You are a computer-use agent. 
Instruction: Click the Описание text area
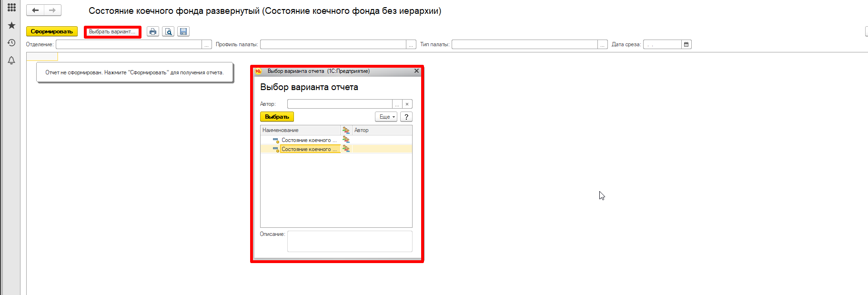coord(349,241)
